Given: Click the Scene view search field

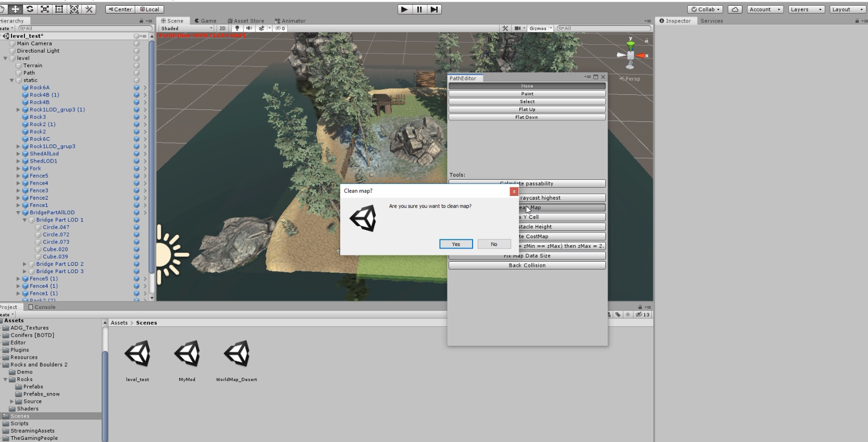Looking at the screenshot, I should pos(604,28).
